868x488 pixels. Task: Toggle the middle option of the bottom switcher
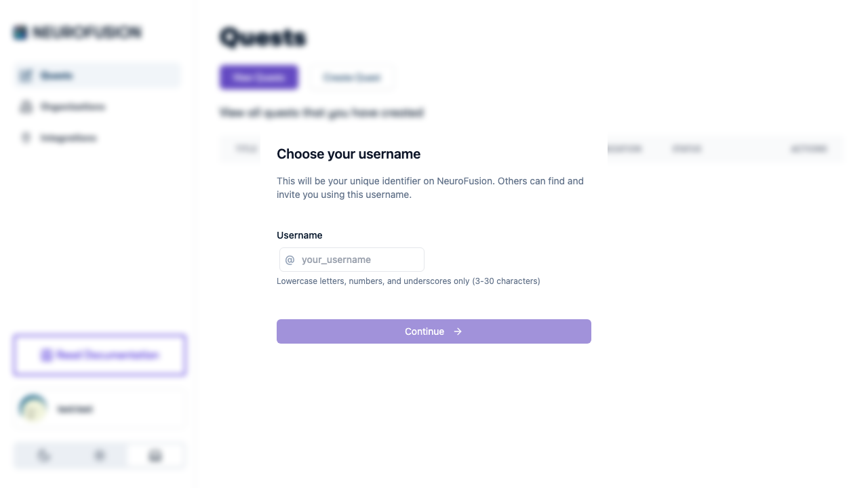click(99, 455)
